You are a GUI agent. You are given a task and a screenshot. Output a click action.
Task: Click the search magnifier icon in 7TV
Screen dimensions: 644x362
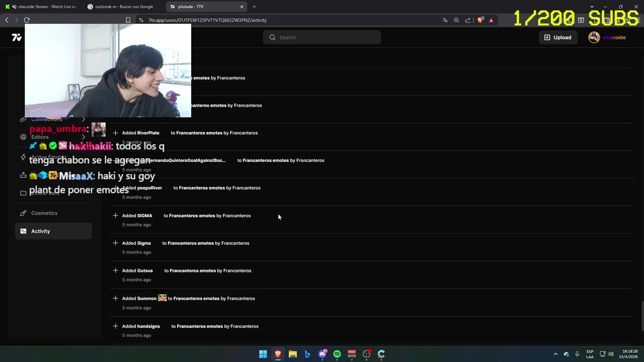[273, 37]
